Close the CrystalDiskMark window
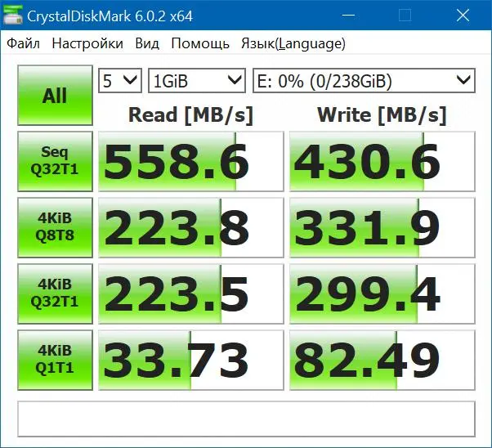The height and width of the screenshot is (448, 492). 463,15
